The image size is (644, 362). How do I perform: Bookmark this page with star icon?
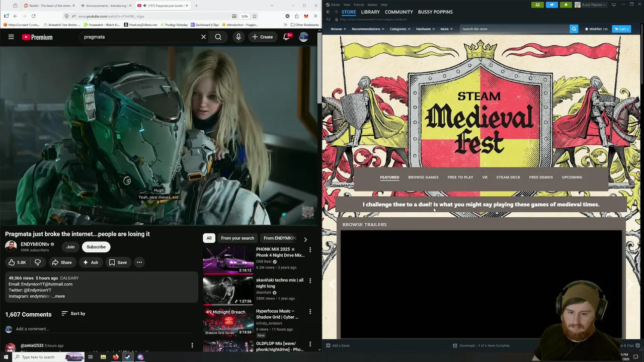point(255,16)
